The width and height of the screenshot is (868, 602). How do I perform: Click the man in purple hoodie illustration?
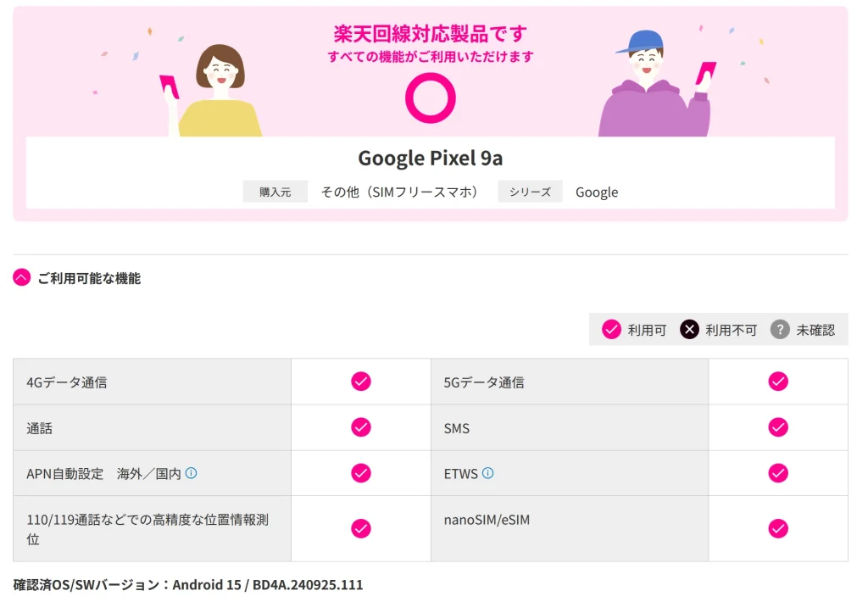point(656,83)
